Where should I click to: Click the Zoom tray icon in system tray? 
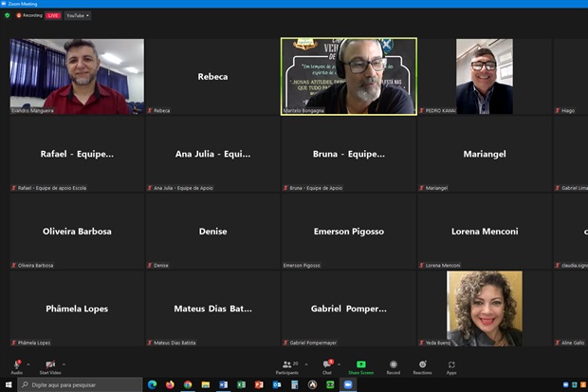coord(566,384)
